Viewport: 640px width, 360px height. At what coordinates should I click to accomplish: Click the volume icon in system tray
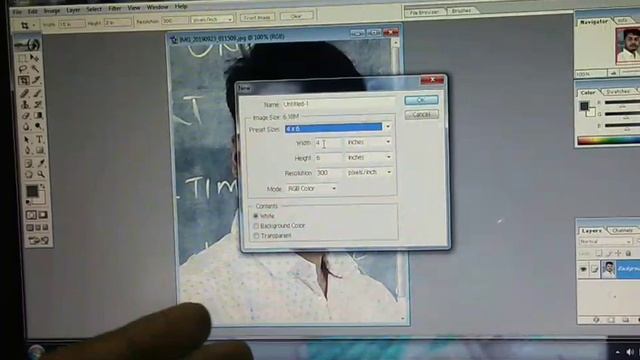point(630,352)
